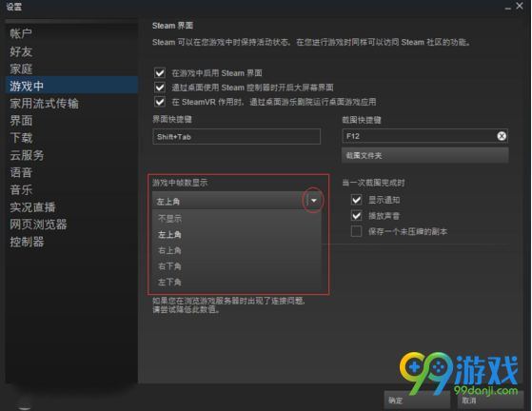Uncheck the 播放声音 screenshot option
This screenshot has height=411, width=532.
pyautogui.click(x=356, y=216)
